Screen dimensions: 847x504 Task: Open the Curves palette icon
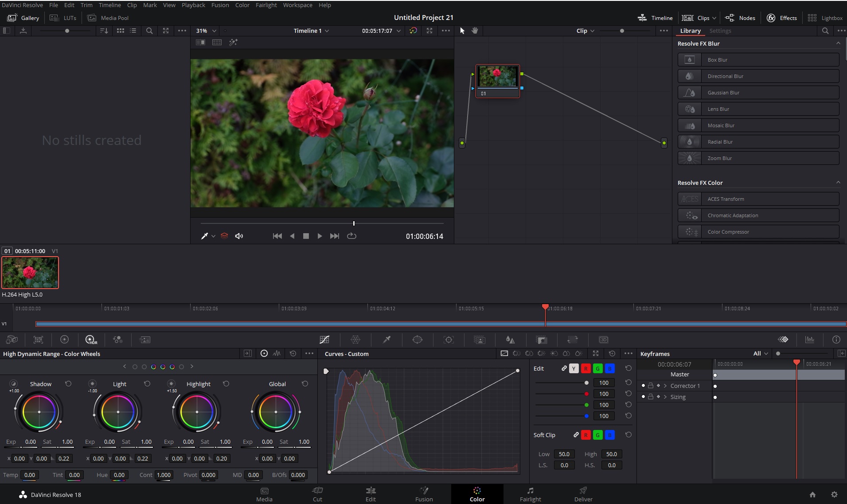coord(324,340)
